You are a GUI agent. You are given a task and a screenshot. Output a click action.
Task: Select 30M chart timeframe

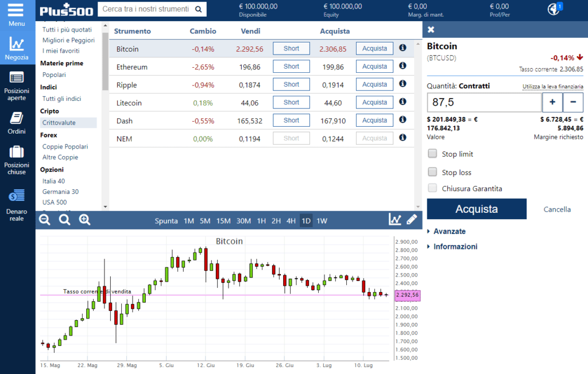coord(243,221)
